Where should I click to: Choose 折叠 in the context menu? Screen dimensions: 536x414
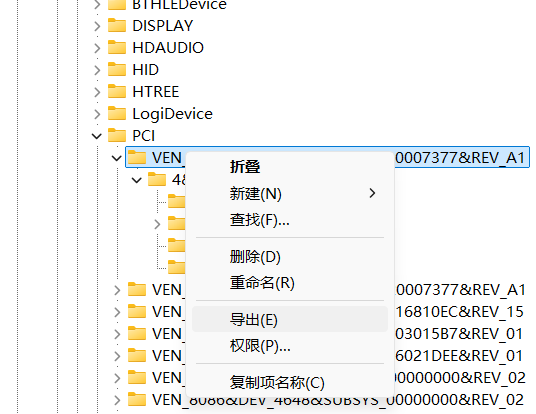click(x=290, y=167)
